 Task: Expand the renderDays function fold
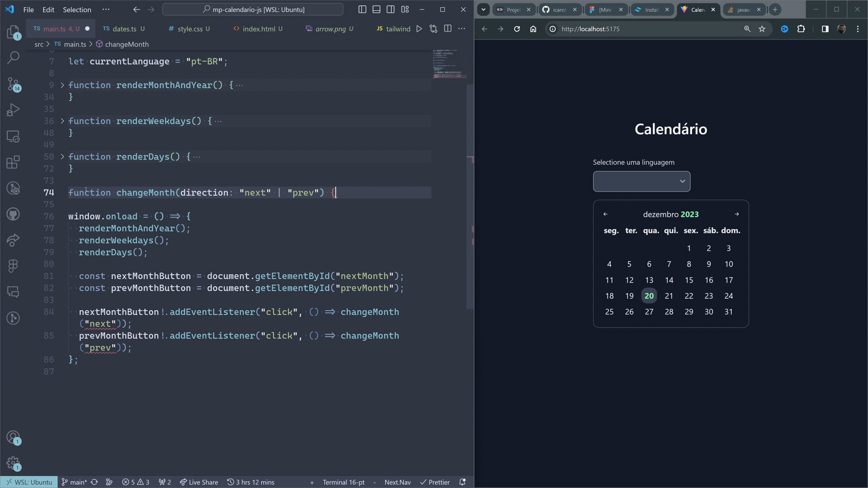pyautogui.click(x=62, y=157)
